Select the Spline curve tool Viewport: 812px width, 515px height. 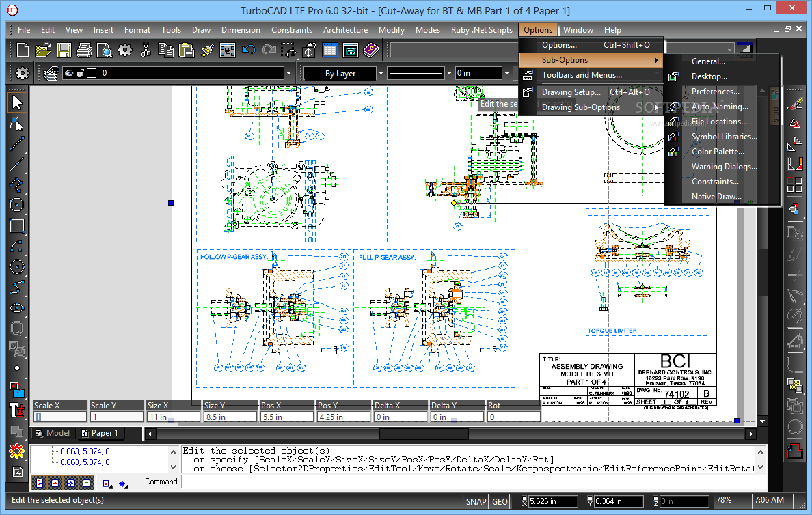[16, 288]
